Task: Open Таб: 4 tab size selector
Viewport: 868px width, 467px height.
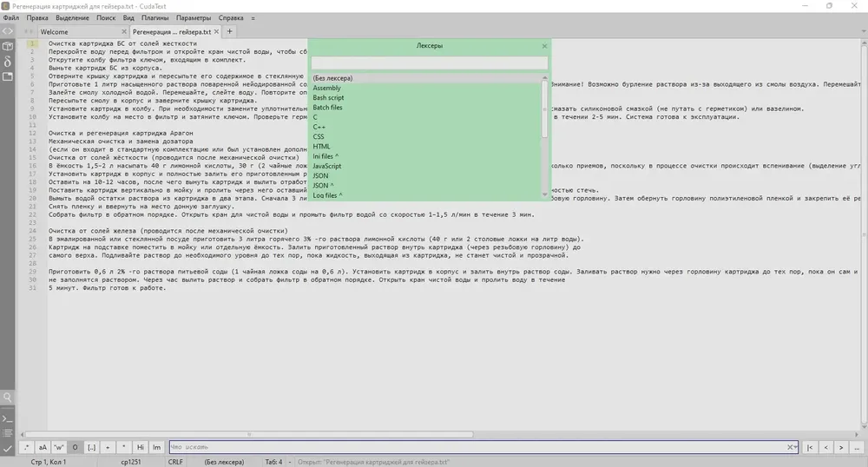Action: (273, 462)
